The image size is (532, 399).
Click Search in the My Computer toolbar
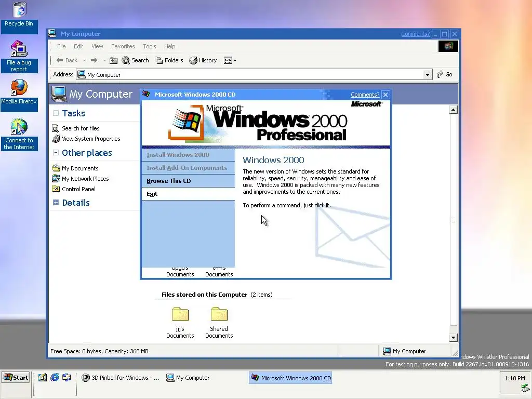point(135,60)
